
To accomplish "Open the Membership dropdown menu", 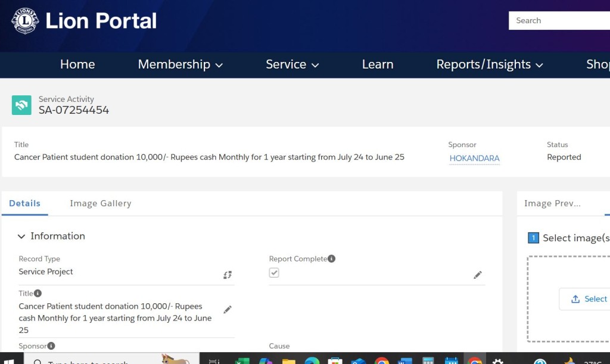I will click(x=180, y=64).
